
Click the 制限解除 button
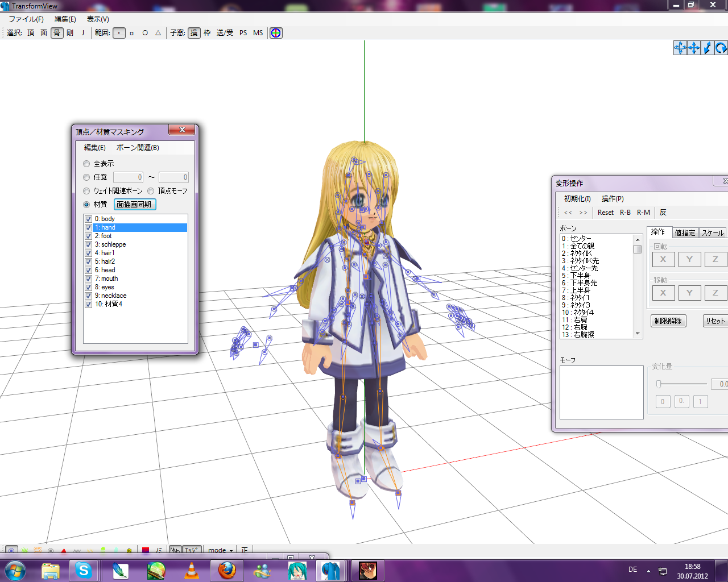pyautogui.click(x=668, y=321)
